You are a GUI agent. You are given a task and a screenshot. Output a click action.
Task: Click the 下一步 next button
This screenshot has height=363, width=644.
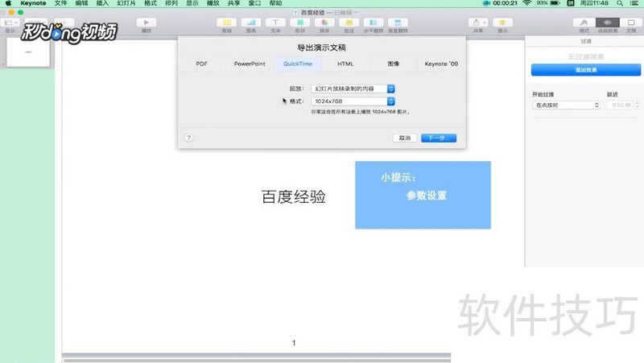pos(439,138)
